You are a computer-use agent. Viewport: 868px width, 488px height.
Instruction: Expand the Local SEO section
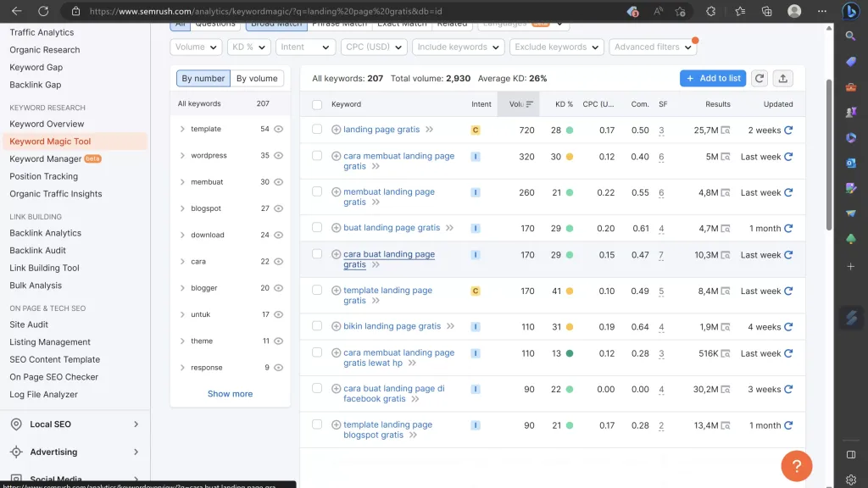pyautogui.click(x=75, y=424)
